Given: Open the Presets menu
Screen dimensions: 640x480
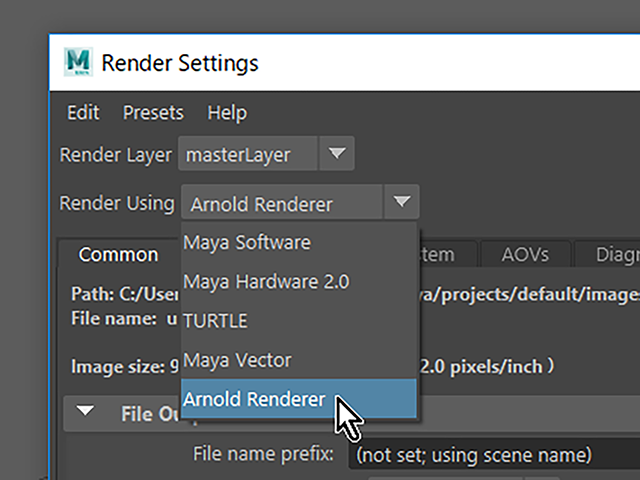Looking at the screenshot, I should (153, 113).
